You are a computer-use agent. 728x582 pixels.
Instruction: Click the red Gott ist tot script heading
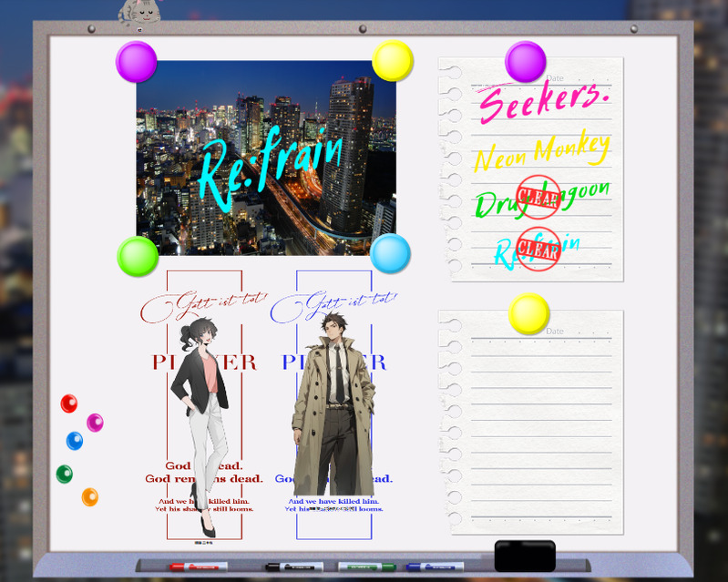coord(204,306)
